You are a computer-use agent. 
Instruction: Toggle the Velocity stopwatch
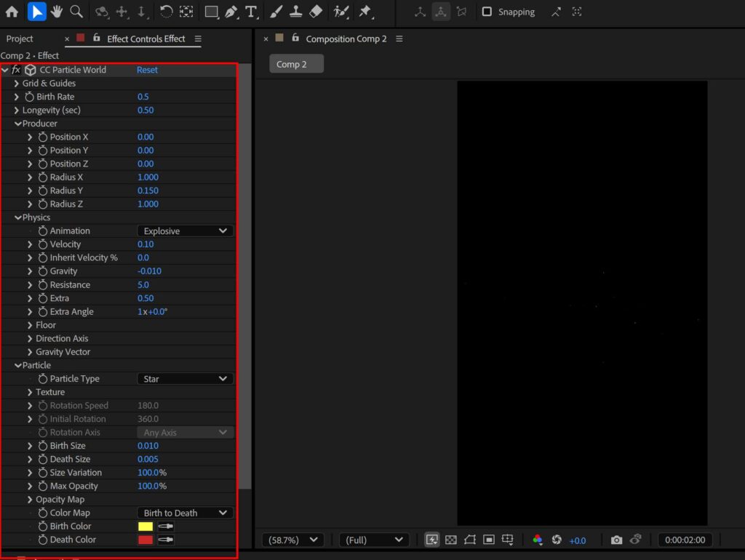pyautogui.click(x=43, y=244)
